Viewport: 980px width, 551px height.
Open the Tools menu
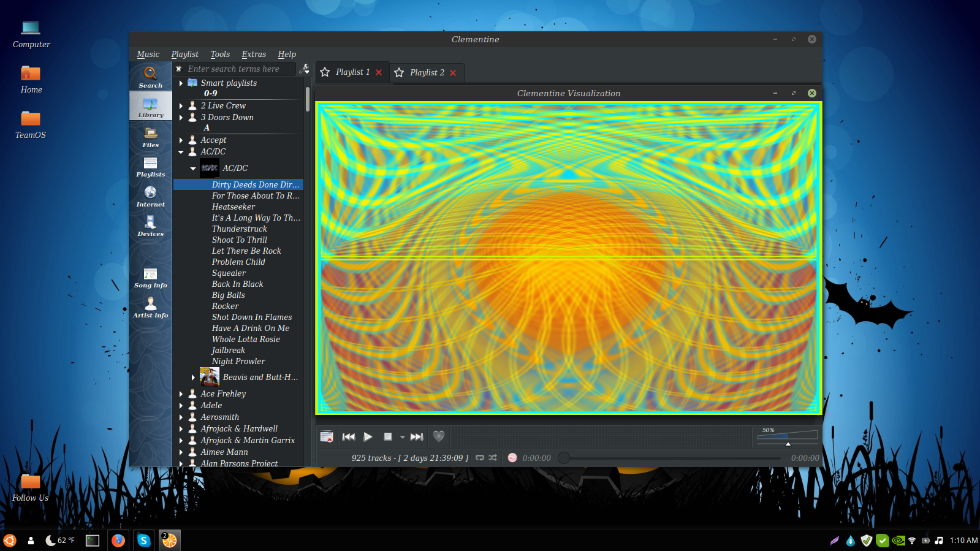[220, 54]
